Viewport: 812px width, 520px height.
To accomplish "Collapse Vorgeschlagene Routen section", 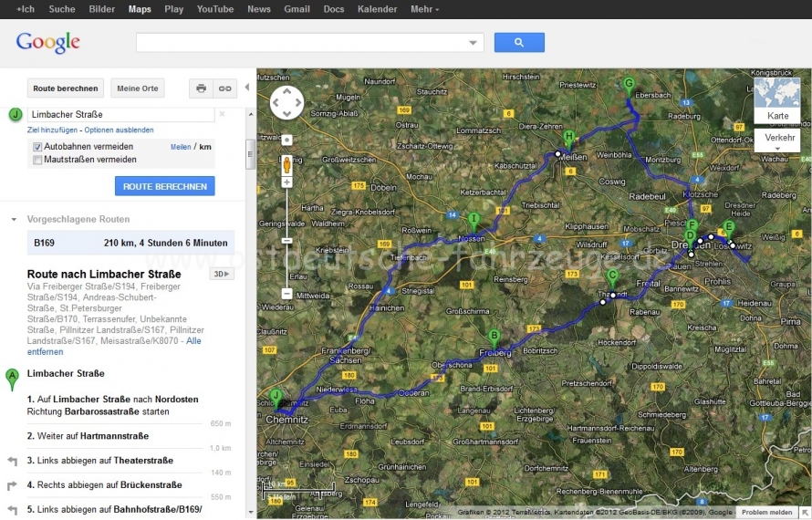I will 14,220.
